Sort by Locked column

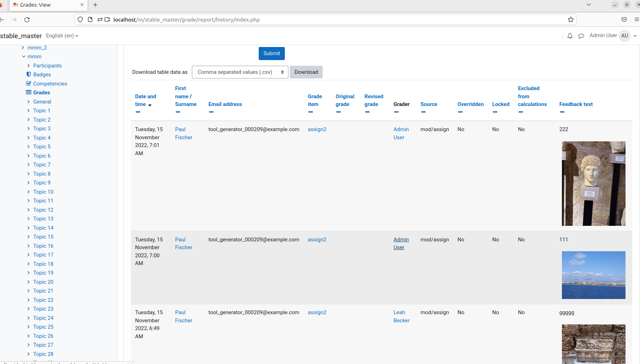tap(501, 104)
